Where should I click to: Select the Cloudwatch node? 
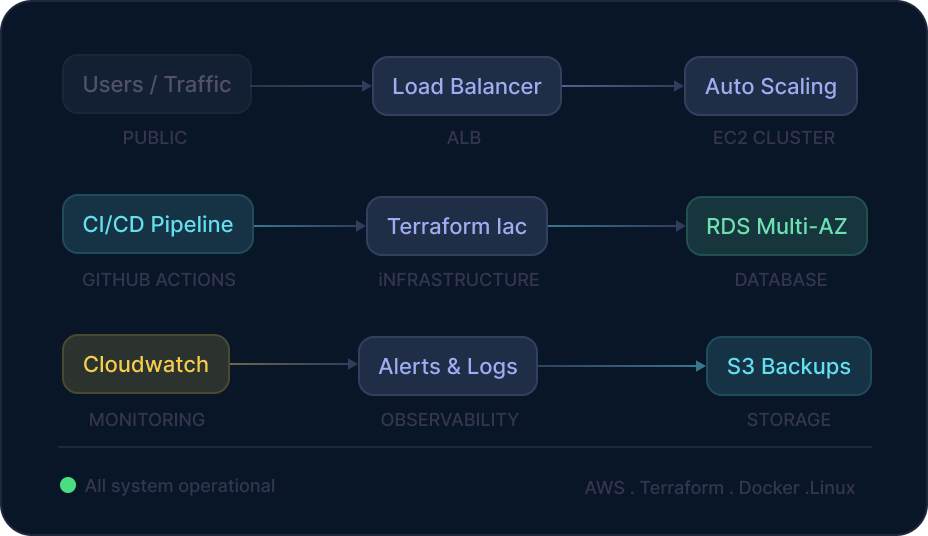click(146, 364)
